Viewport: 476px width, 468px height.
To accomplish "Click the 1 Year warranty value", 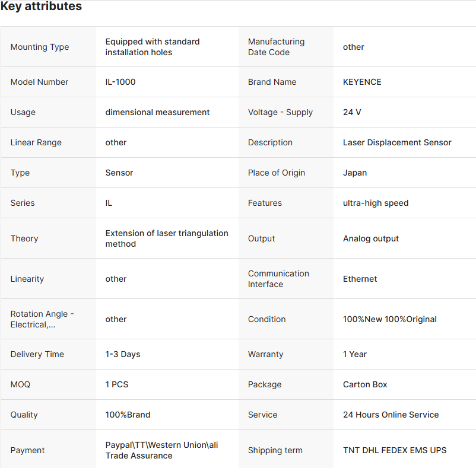I will pyautogui.click(x=355, y=354).
